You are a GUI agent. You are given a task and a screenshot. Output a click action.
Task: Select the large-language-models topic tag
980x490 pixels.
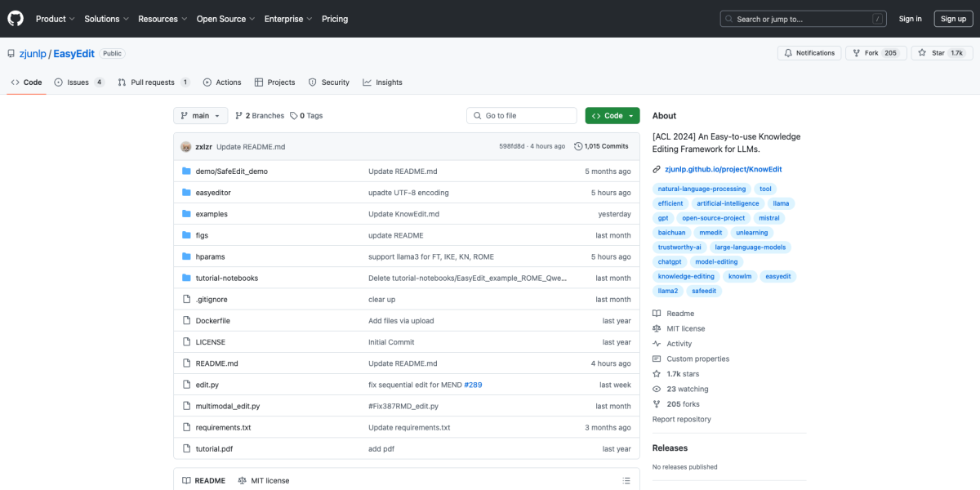click(748, 247)
